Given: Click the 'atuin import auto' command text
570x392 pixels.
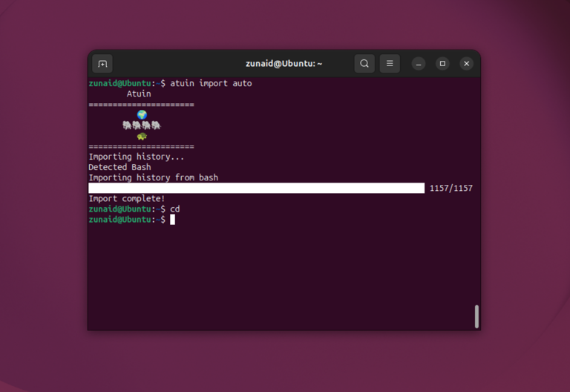Looking at the screenshot, I should pos(211,83).
